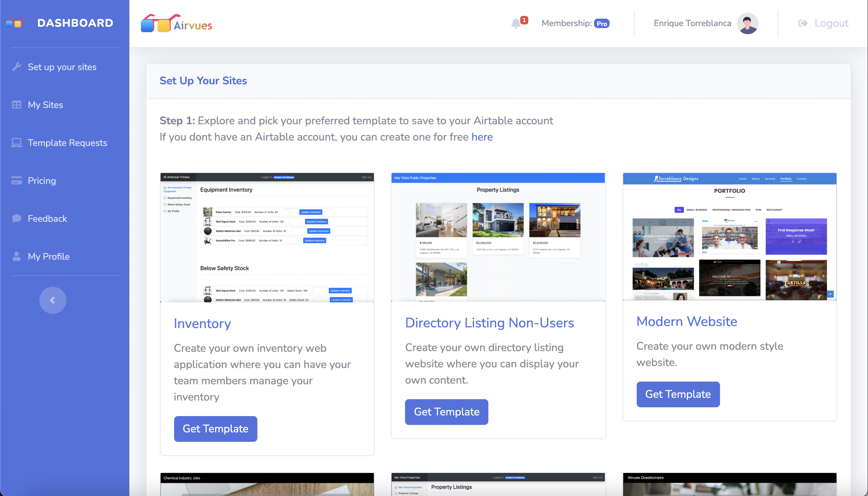Click the Pro membership badge
868x496 pixels.
[x=601, y=23]
